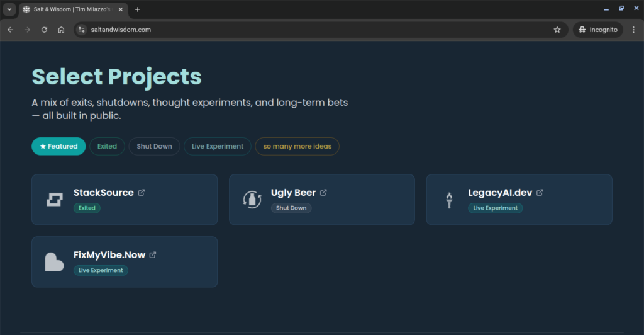The image size is (644, 335).
Task: Click the 'so many more ideas' pill
Action: click(297, 146)
